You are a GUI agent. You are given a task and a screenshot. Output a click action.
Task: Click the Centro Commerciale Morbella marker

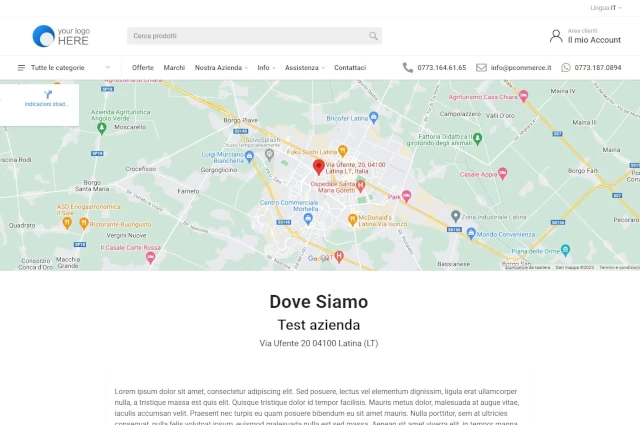[x=308, y=219]
